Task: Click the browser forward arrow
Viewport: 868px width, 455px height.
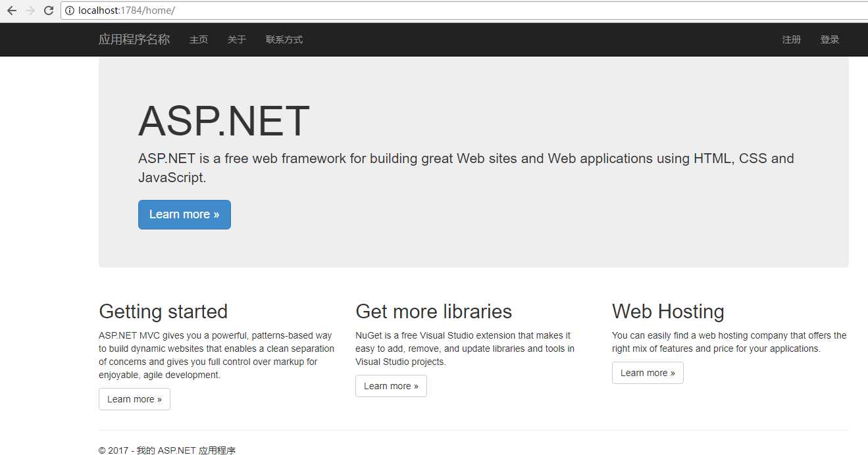Action: coord(30,11)
